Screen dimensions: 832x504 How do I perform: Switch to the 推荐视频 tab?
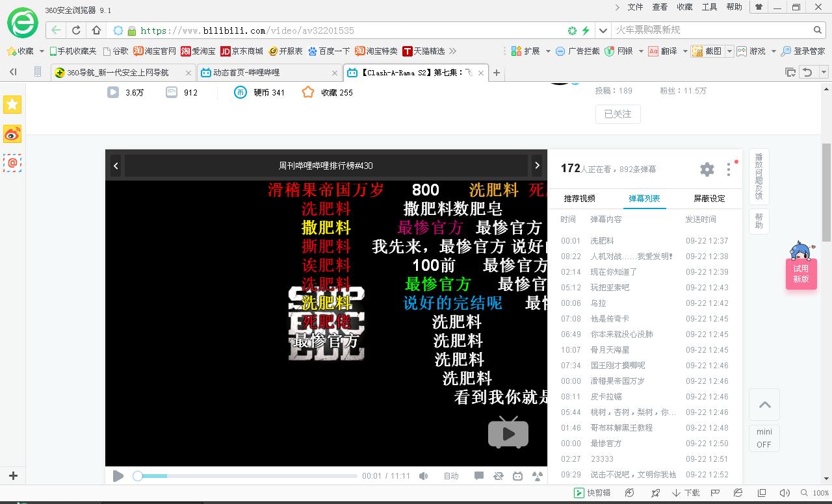tap(579, 199)
